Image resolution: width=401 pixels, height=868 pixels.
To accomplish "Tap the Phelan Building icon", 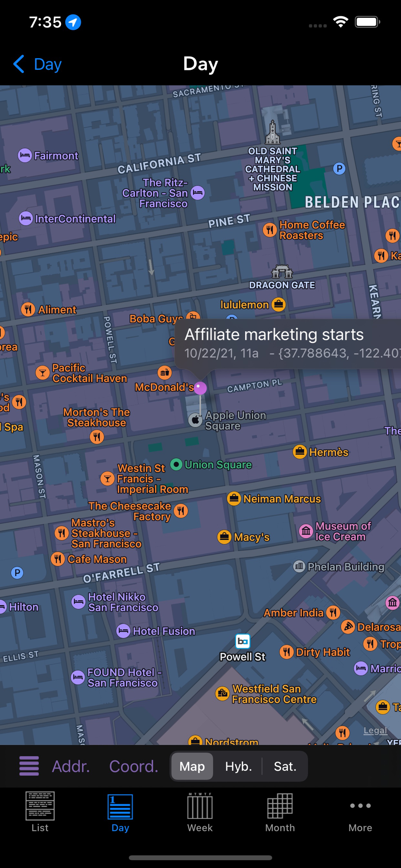I will [299, 566].
